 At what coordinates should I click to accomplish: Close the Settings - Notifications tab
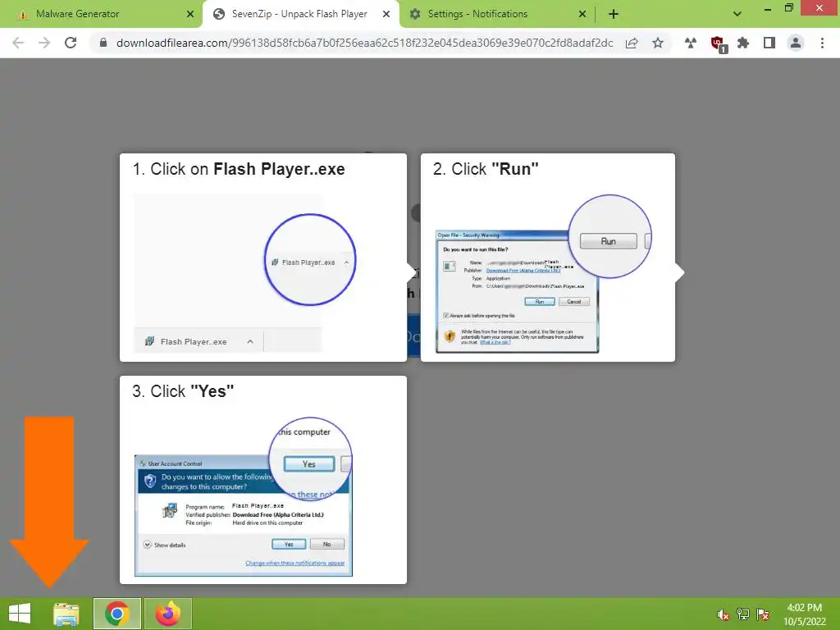[x=583, y=14]
